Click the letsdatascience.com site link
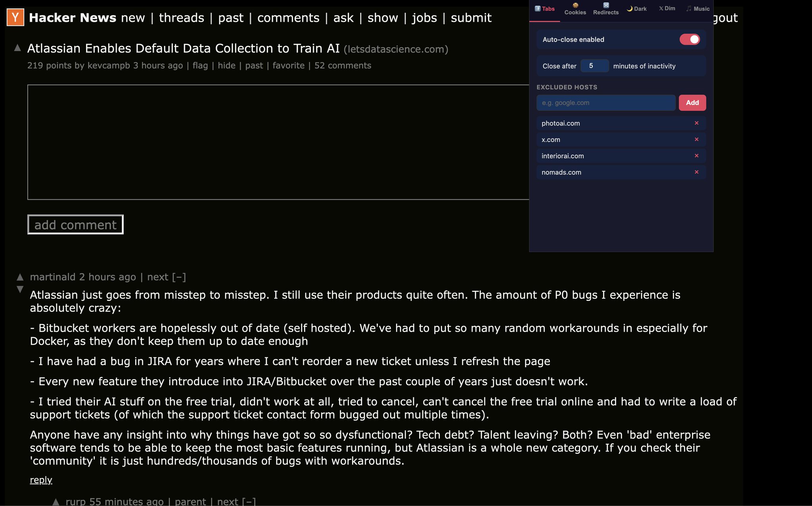The width and height of the screenshot is (812, 506). tap(396, 49)
